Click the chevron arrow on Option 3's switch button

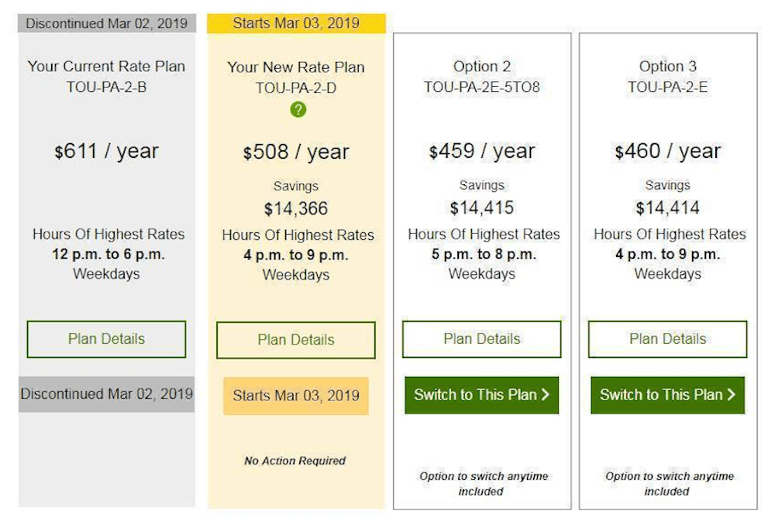pyautogui.click(x=731, y=394)
